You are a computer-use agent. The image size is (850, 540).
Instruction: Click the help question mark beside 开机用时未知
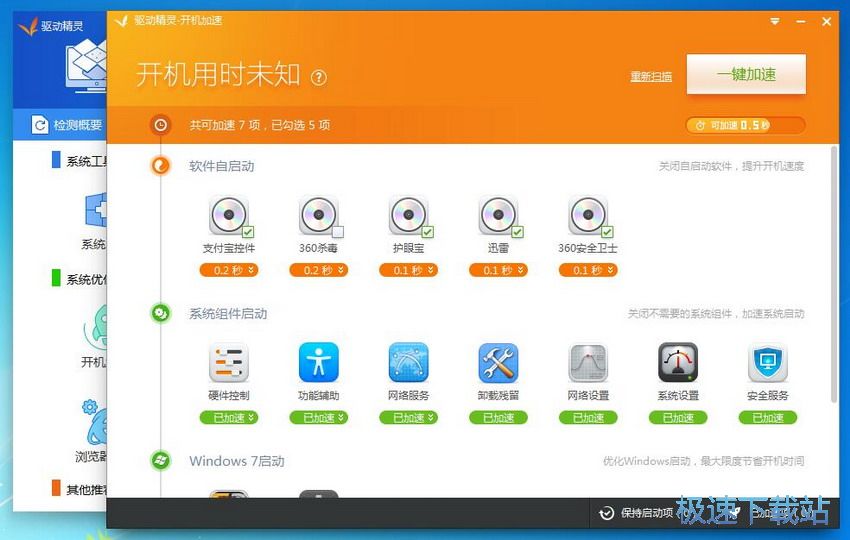pyautogui.click(x=319, y=78)
